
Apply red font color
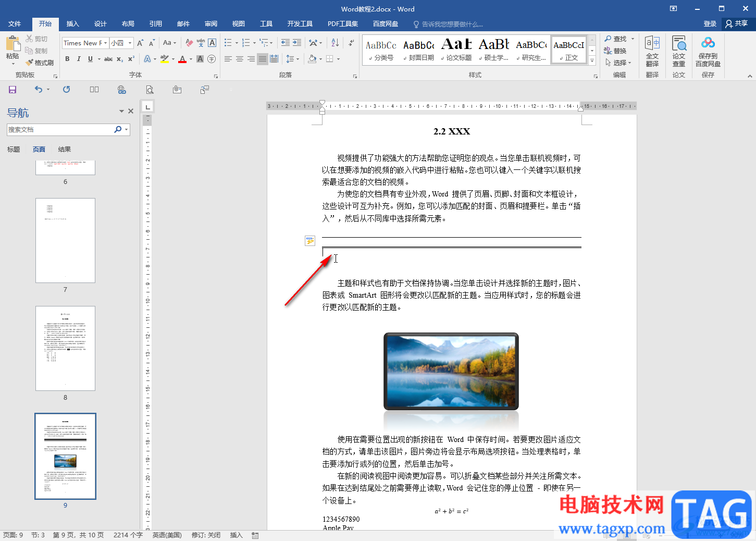click(182, 59)
